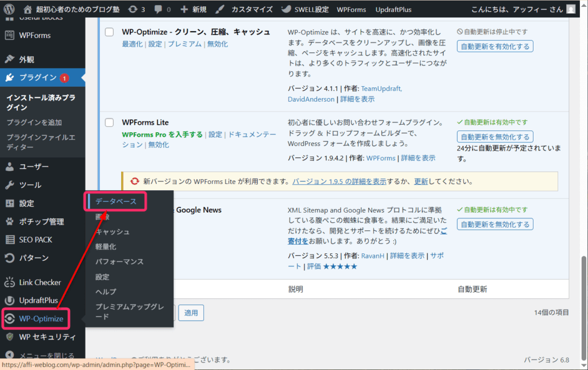Click プレミアム link under WP-Optimize
Viewport: 588px width, 370px height.
[x=184, y=44]
